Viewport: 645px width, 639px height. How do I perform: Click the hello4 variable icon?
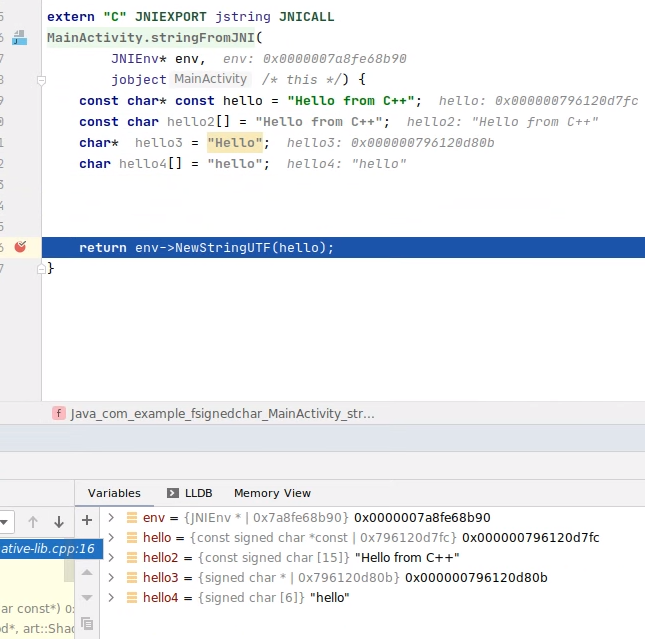[132, 597]
